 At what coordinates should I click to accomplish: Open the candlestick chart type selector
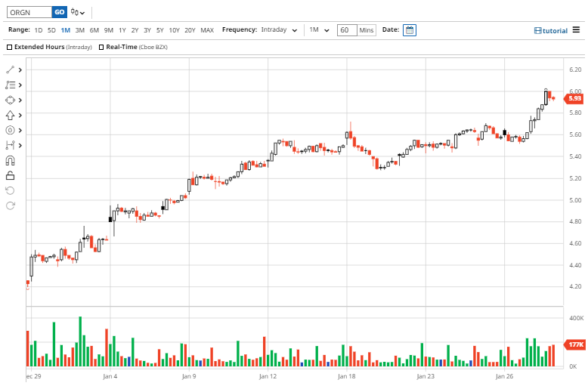tap(78, 12)
